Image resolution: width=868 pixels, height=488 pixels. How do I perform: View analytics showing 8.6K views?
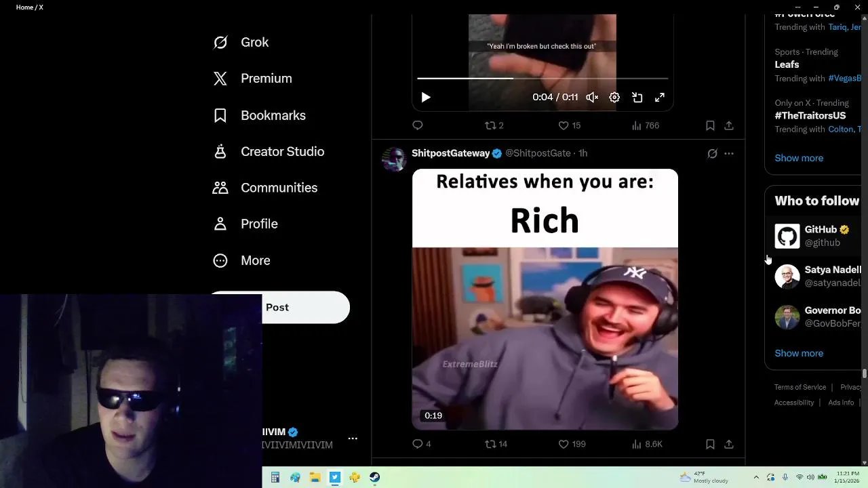point(647,444)
